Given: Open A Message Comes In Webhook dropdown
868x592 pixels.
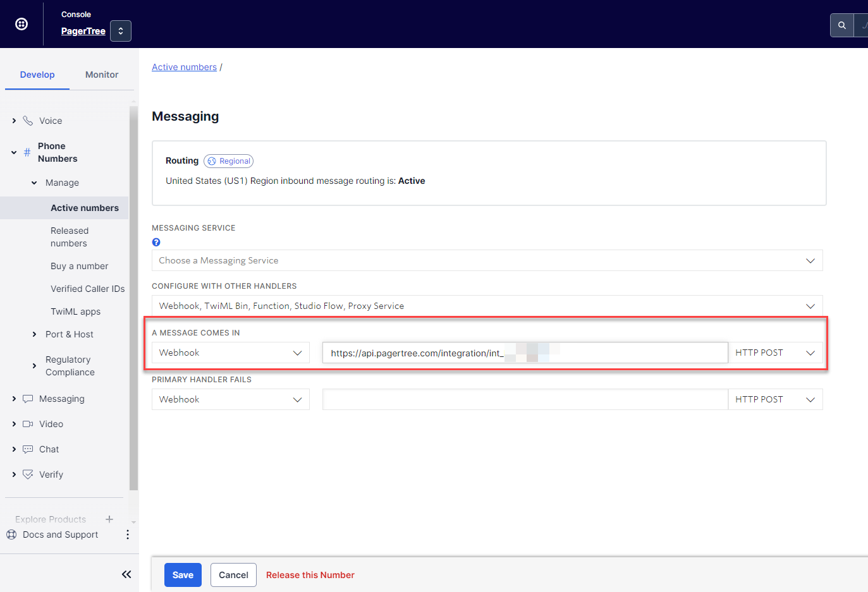Looking at the screenshot, I should [x=230, y=353].
